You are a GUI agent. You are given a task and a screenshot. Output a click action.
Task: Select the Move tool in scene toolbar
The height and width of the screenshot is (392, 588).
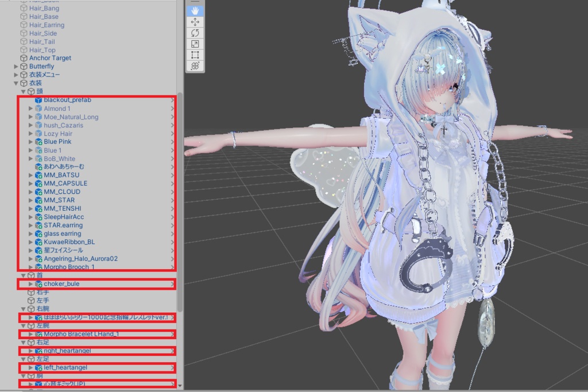[x=195, y=22]
